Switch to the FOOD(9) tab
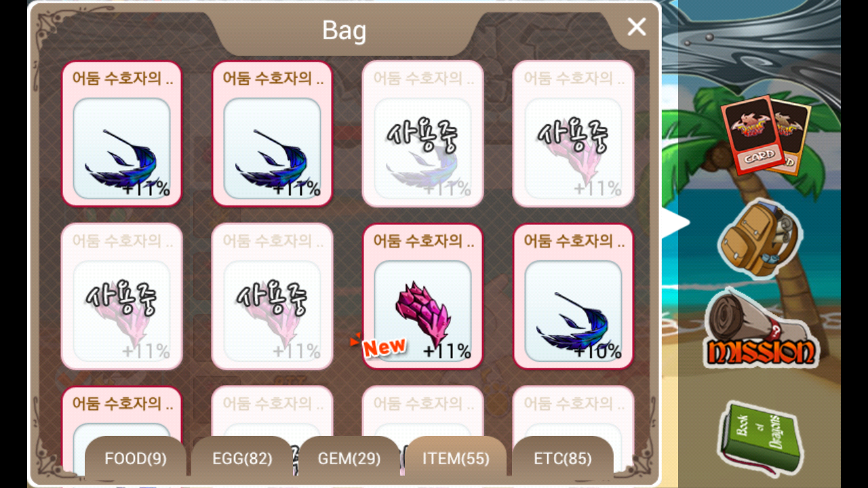 pyautogui.click(x=136, y=458)
